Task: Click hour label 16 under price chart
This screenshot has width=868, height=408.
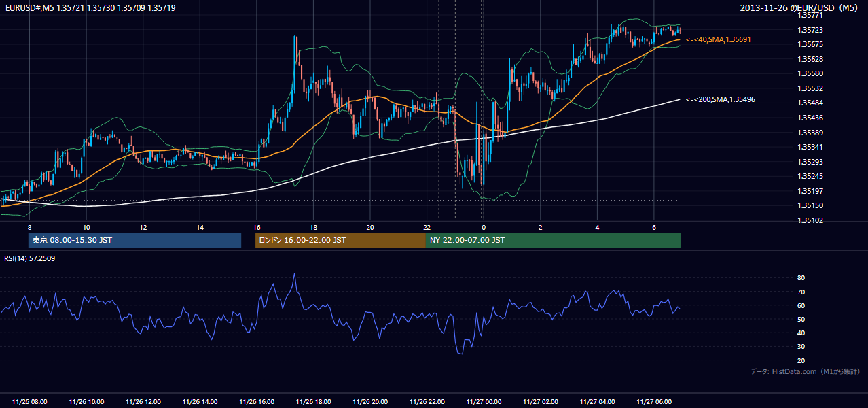Action: pos(257,227)
